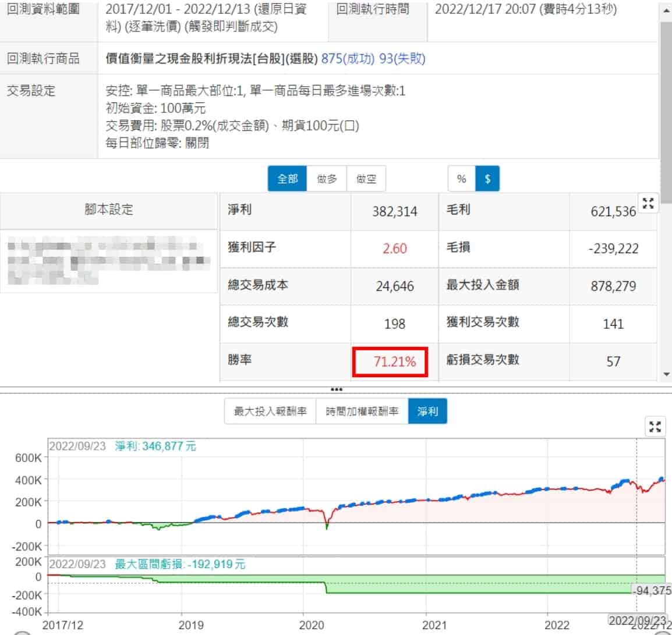Image resolution: width=672 pixels, height=635 pixels.
Task: Open the 93(失敗) failed stocks link
Action: 402,59
